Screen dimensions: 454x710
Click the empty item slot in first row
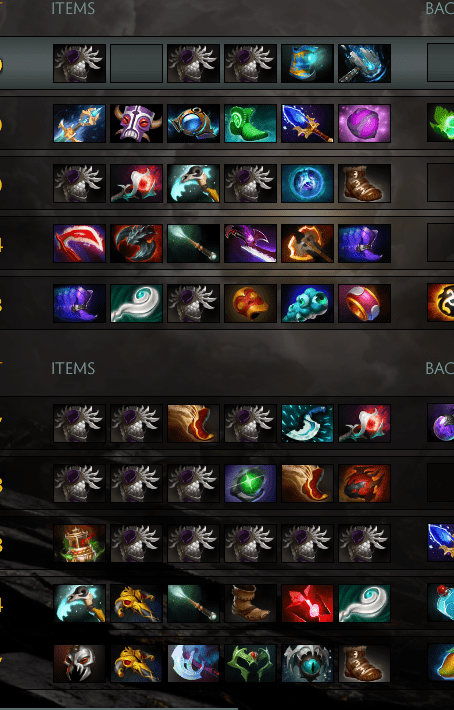coord(136,63)
